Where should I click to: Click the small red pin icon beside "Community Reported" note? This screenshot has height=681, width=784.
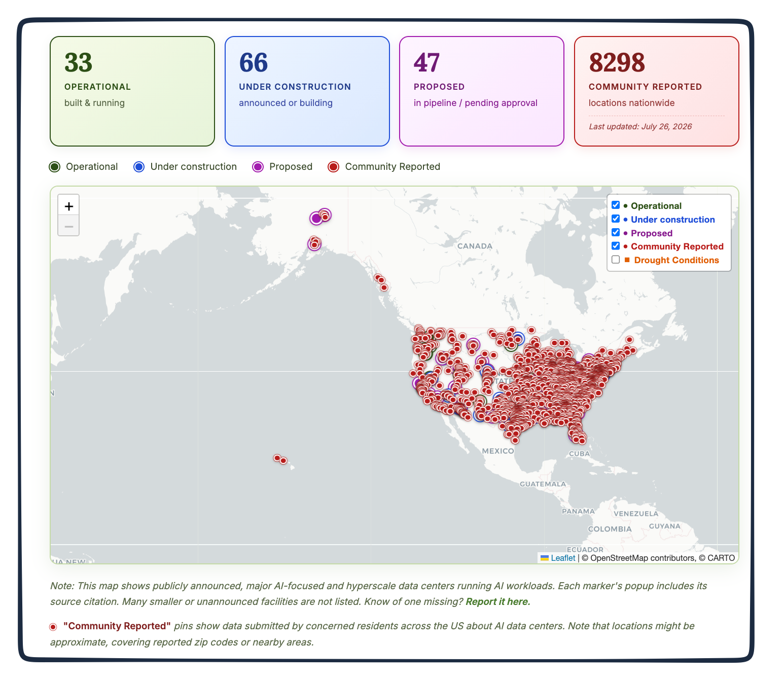pyautogui.click(x=53, y=627)
